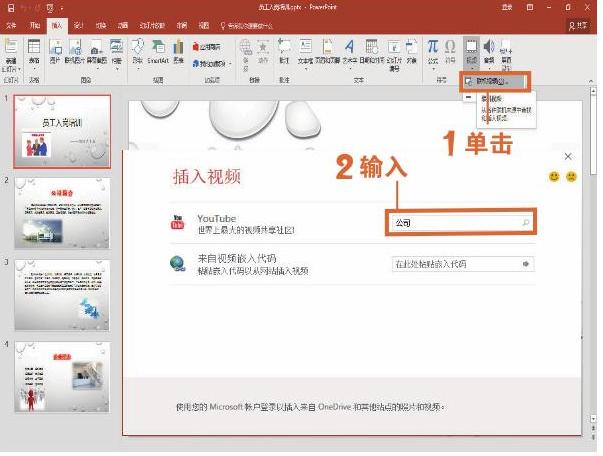Click the embed code globe icon

pos(178,264)
